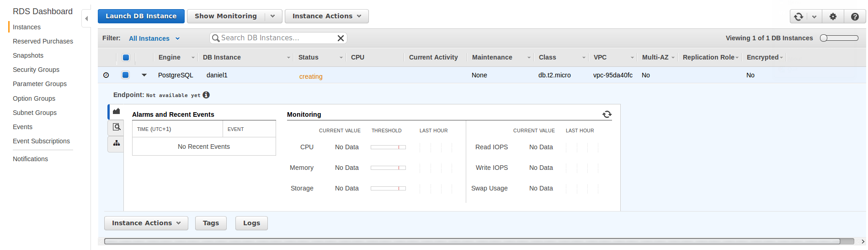Open the All Instances filter dropdown

[154, 38]
